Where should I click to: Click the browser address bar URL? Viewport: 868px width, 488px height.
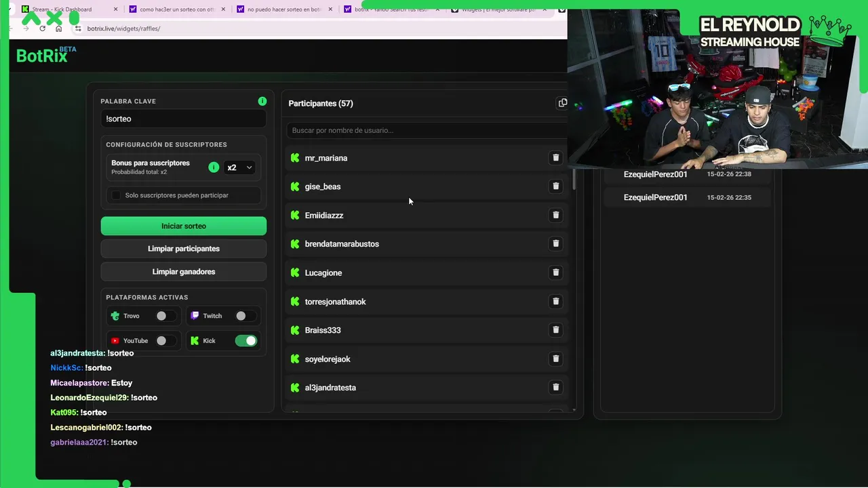coord(124,28)
